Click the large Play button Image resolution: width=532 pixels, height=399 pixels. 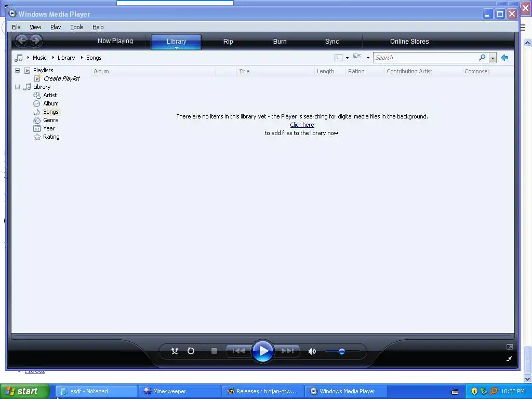tap(262, 351)
